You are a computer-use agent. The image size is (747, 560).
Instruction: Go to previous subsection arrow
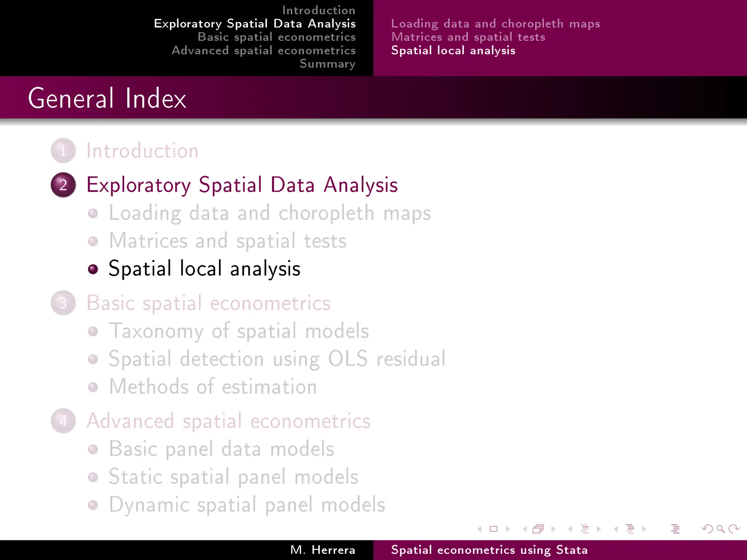pos(570,529)
